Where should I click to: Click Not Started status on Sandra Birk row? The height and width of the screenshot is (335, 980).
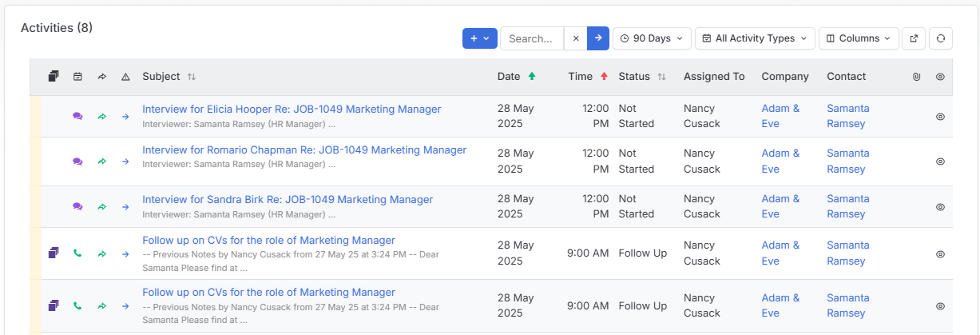637,206
